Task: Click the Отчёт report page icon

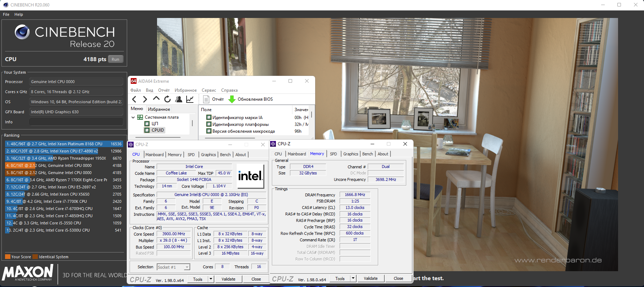Action: [206, 99]
